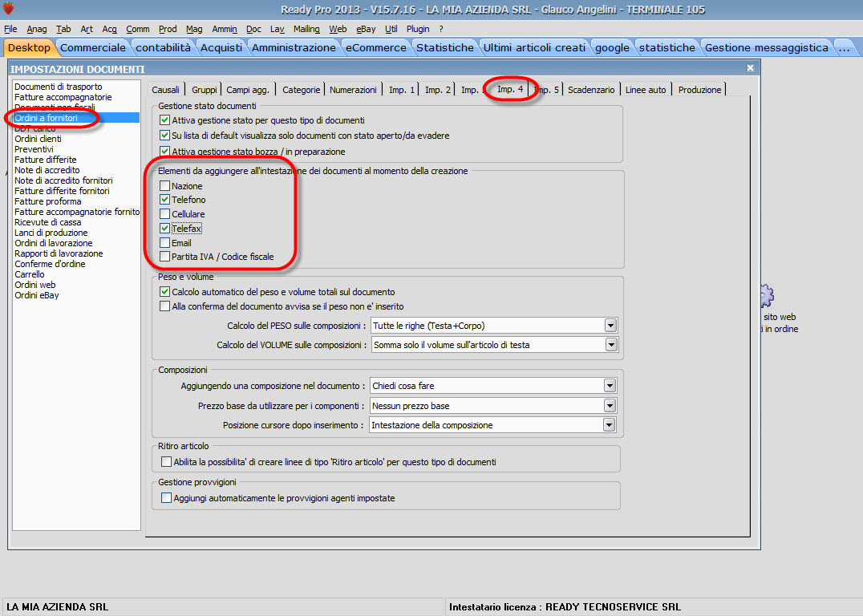Viewport: 863px width, 616px height.
Task: Switch to the contabilità tab
Action: pyautogui.click(x=163, y=48)
